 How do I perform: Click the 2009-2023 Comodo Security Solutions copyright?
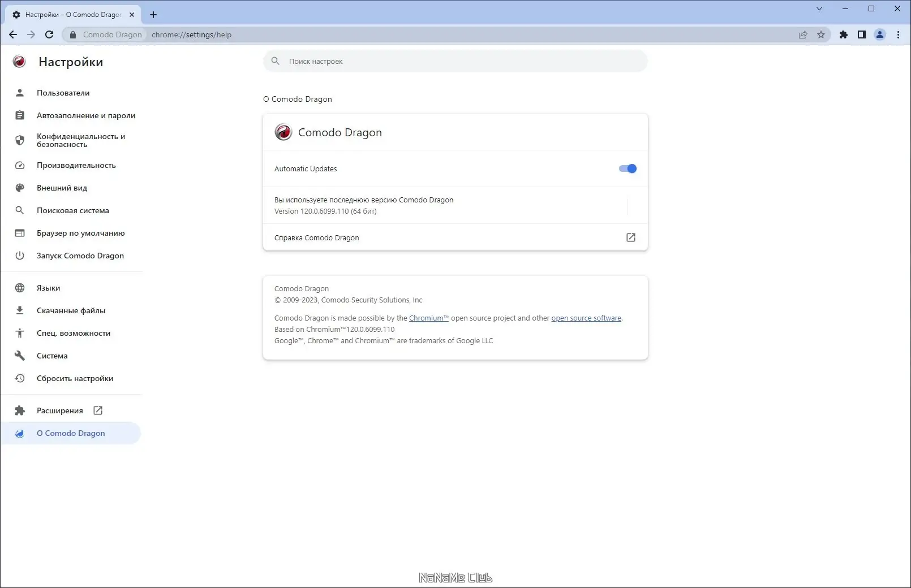pyautogui.click(x=349, y=300)
